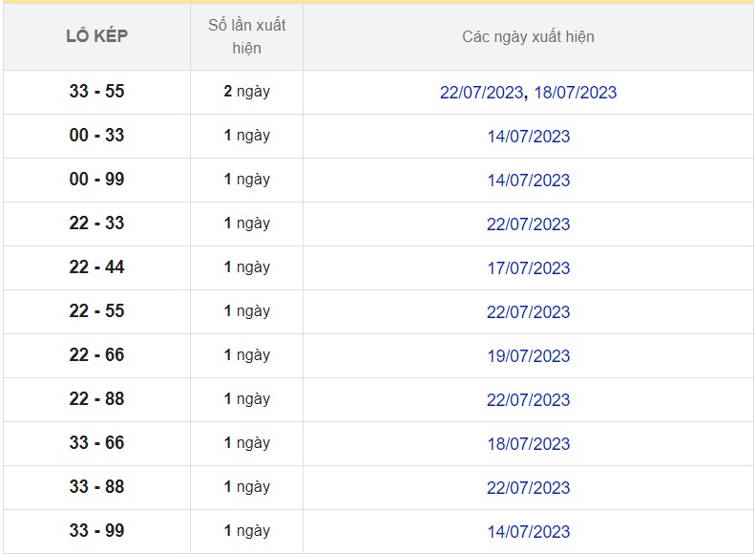Click the 14/07/2023 date for 00 - 33
Viewport: 756px width, 554px height.
528,137
